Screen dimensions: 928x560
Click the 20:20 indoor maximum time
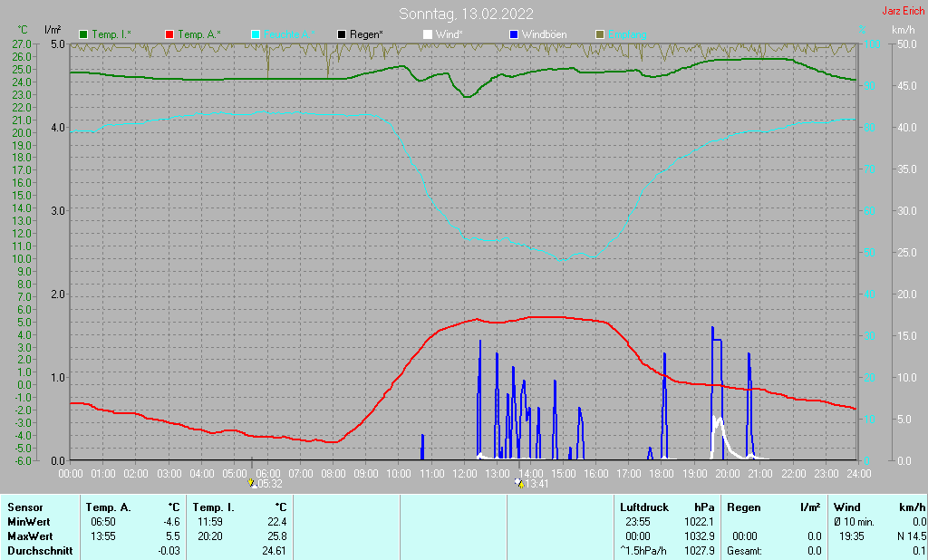210,536
